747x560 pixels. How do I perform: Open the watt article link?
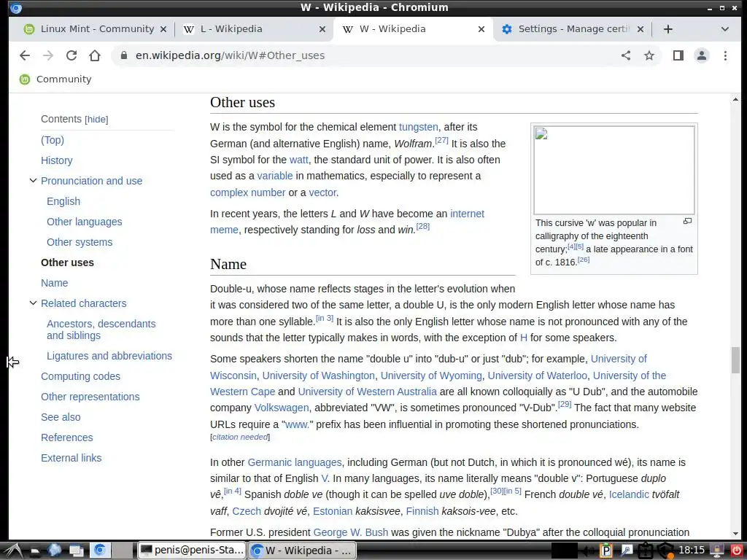point(298,160)
